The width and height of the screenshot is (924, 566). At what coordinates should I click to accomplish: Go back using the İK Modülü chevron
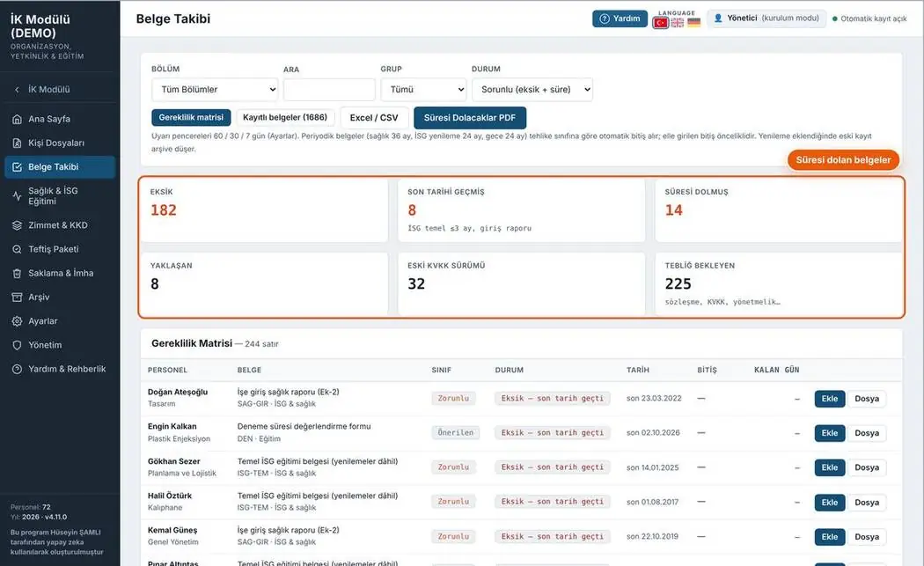(17, 90)
